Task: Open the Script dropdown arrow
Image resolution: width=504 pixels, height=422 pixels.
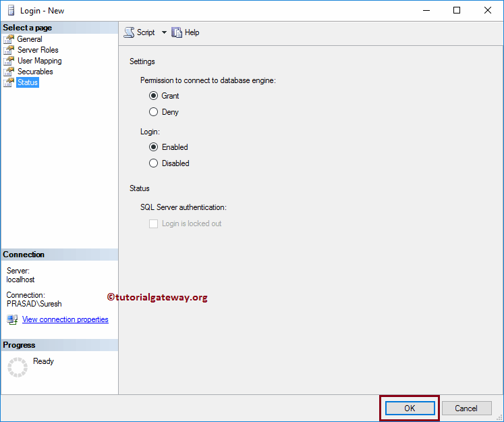Action: (x=164, y=32)
